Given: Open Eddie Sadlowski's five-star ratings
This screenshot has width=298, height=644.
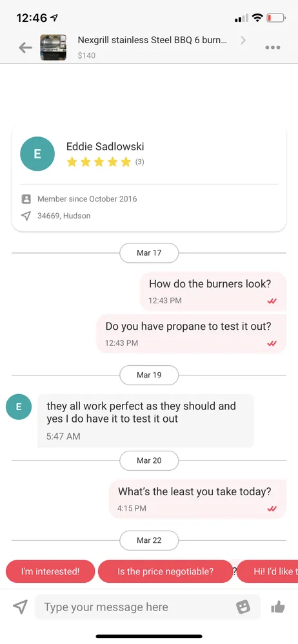Looking at the screenshot, I should [x=99, y=162].
